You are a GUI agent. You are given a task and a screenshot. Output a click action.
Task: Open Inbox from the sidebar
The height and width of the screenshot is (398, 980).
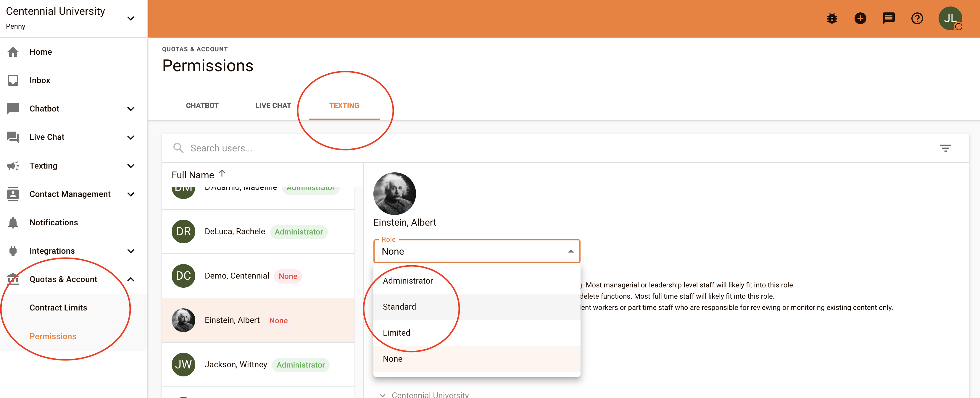(40, 80)
